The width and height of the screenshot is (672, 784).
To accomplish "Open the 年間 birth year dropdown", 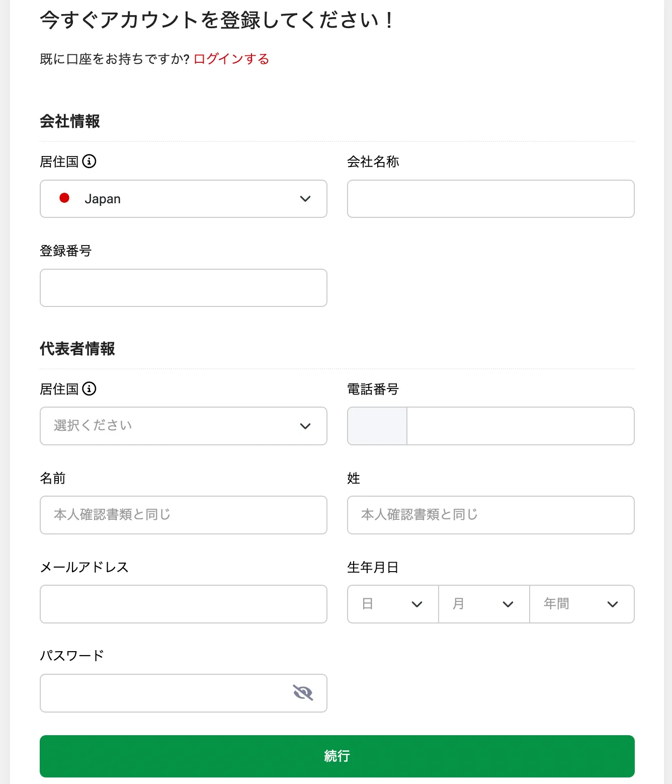I will tap(582, 604).
